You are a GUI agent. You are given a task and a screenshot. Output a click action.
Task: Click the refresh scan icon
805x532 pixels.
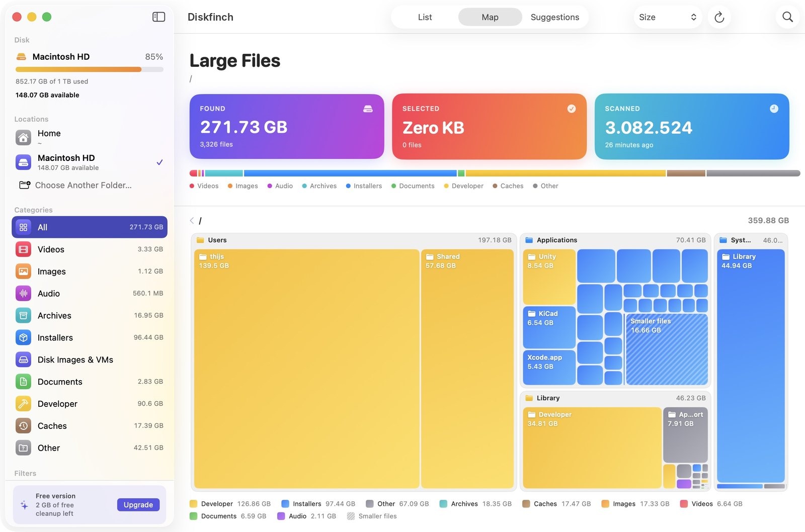(x=719, y=17)
